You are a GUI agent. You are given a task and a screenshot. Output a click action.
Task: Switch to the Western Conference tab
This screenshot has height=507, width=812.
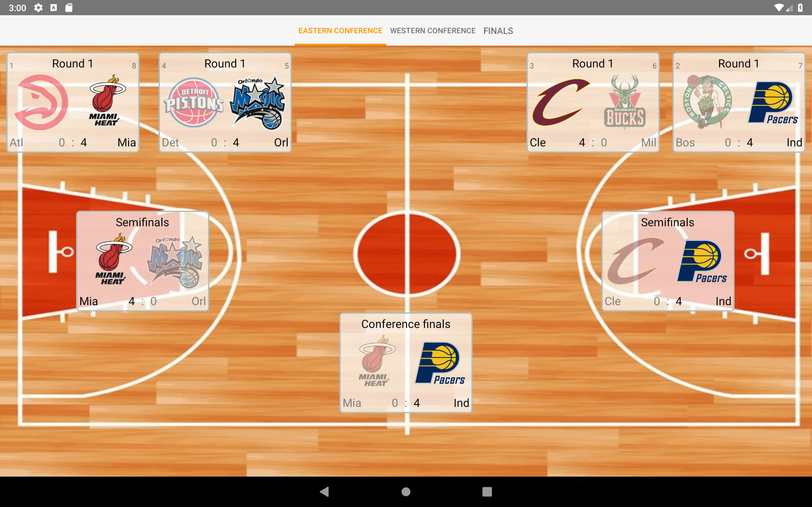(432, 30)
